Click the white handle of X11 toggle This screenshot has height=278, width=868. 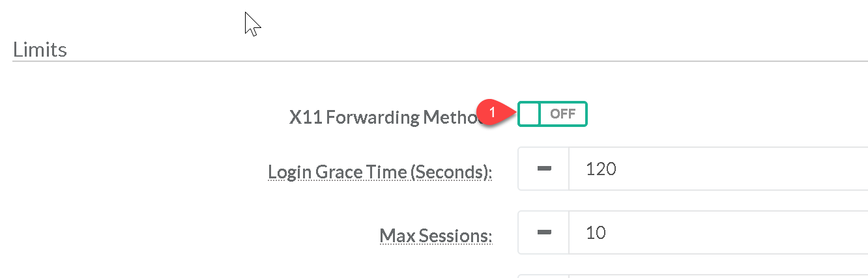(x=529, y=114)
